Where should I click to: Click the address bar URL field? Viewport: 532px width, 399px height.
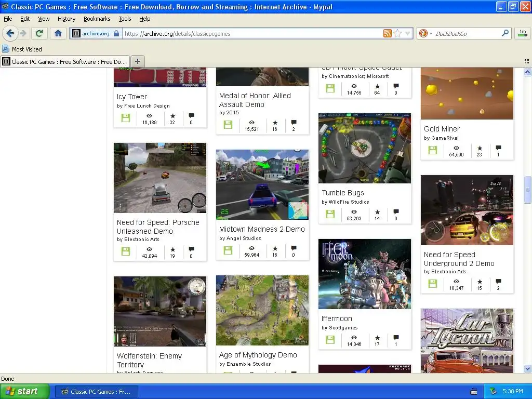click(x=252, y=34)
